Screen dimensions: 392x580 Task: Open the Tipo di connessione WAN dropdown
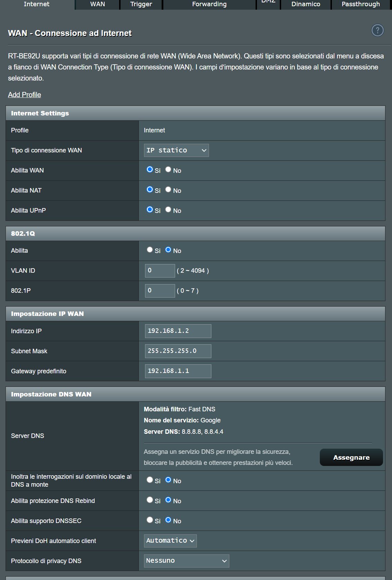[x=176, y=150]
